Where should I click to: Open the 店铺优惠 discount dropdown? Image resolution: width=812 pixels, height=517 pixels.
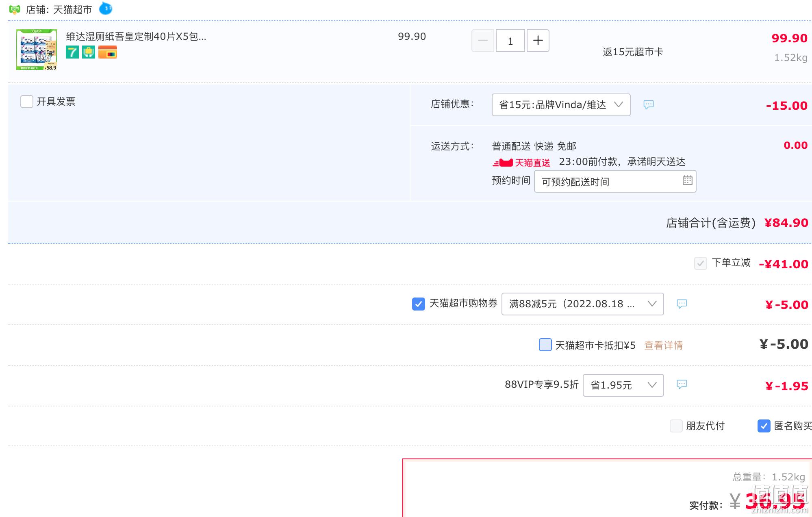[x=561, y=105]
